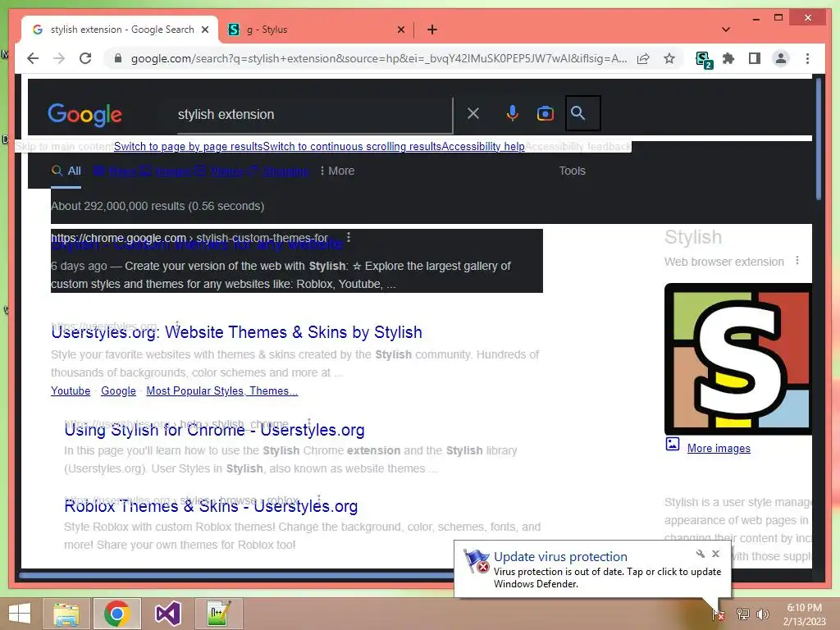840x630 pixels.
Task: Open options for chrome.google.com result
Action: pos(349,237)
